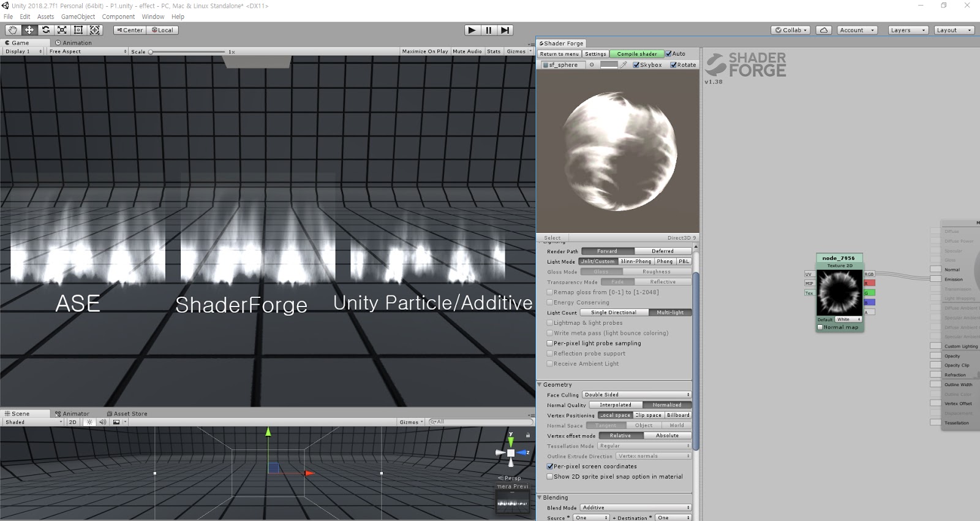Toggle Normal map checkbox on texture node
The width and height of the screenshot is (980, 521).
[x=820, y=327]
